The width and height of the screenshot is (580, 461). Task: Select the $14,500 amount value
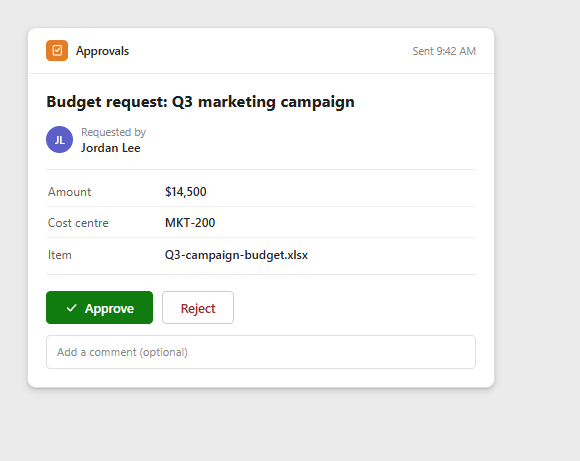point(186,192)
